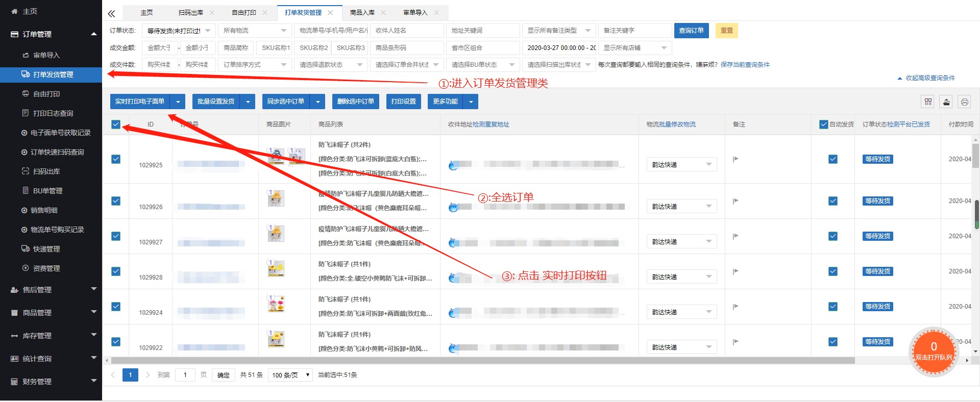980x402 pixels.
Task: Click the 保存当前查询条件 link
Action: pos(745,65)
